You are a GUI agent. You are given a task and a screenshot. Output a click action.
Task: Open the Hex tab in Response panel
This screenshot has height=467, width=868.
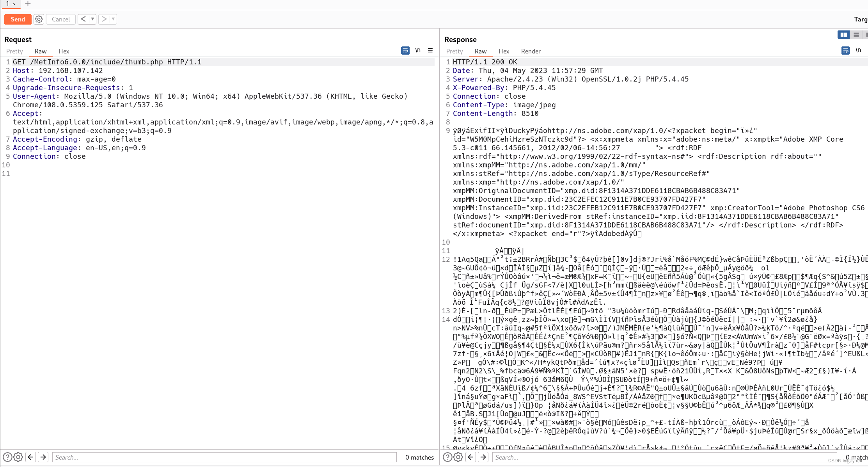504,51
